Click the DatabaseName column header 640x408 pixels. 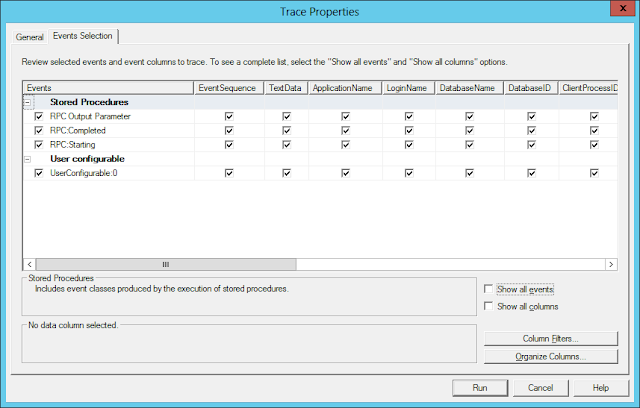469,88
